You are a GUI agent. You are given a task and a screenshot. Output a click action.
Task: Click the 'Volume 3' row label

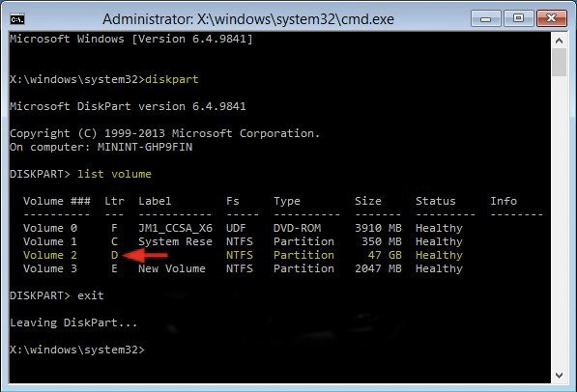pos(50,268)
